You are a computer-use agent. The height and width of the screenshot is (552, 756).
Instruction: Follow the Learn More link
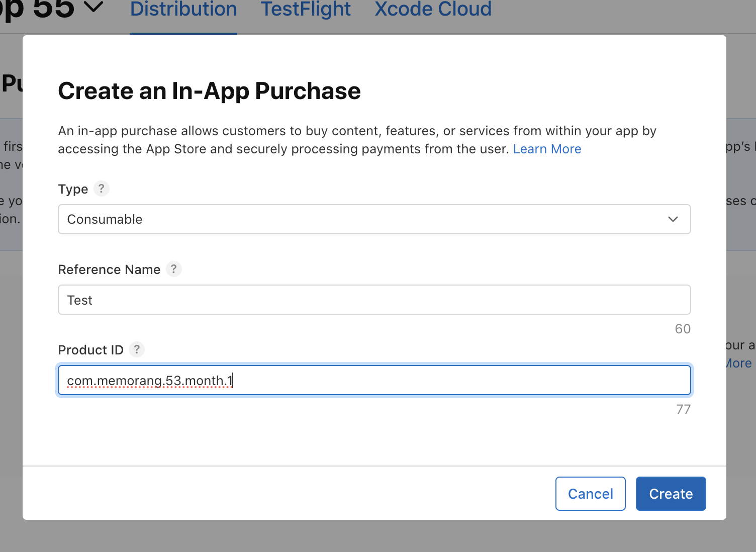[547, 149]
